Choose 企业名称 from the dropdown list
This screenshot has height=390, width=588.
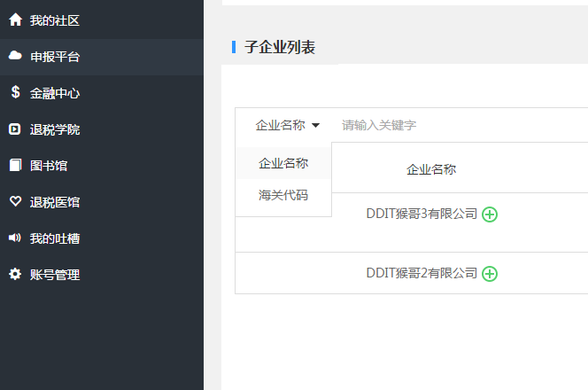tap(283, 163)
